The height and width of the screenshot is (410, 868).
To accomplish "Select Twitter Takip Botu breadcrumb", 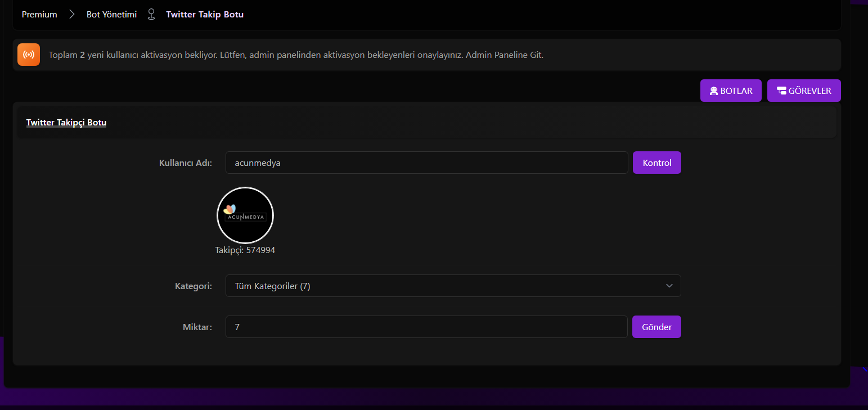I will point(205,15).
